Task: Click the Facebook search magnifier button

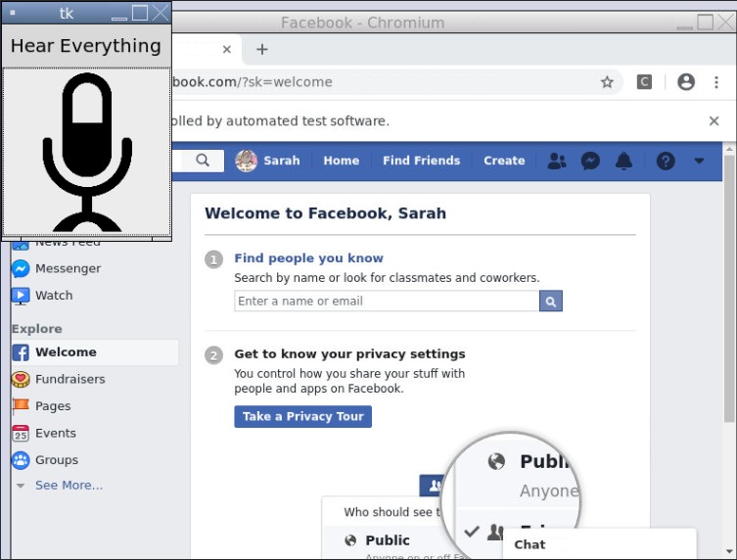Action: coord(203,161)
